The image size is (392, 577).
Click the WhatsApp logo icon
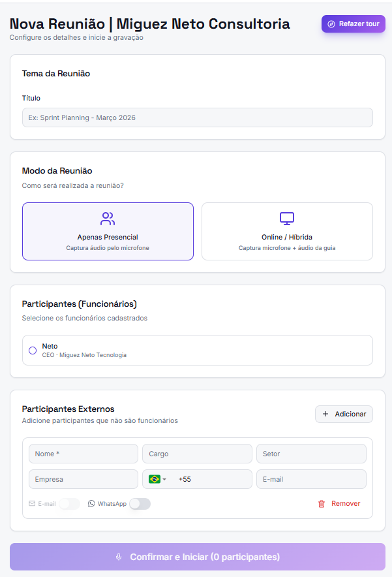[91, 503]
